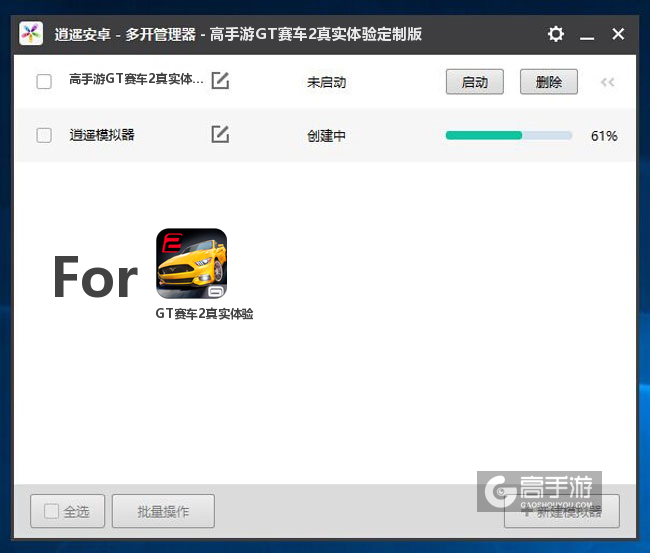Expand more options with the double chevron
This screenshot has width=650, height=553.
click(608, 82)
